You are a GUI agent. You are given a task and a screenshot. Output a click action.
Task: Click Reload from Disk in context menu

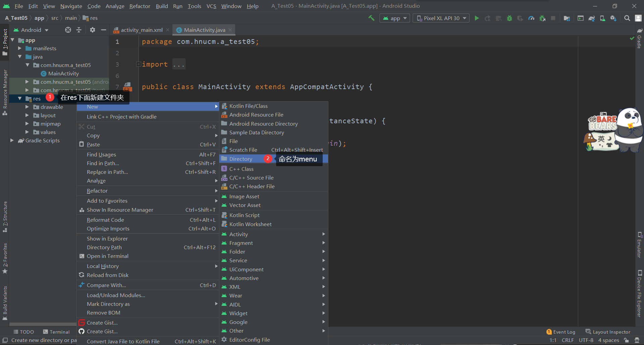148,275
